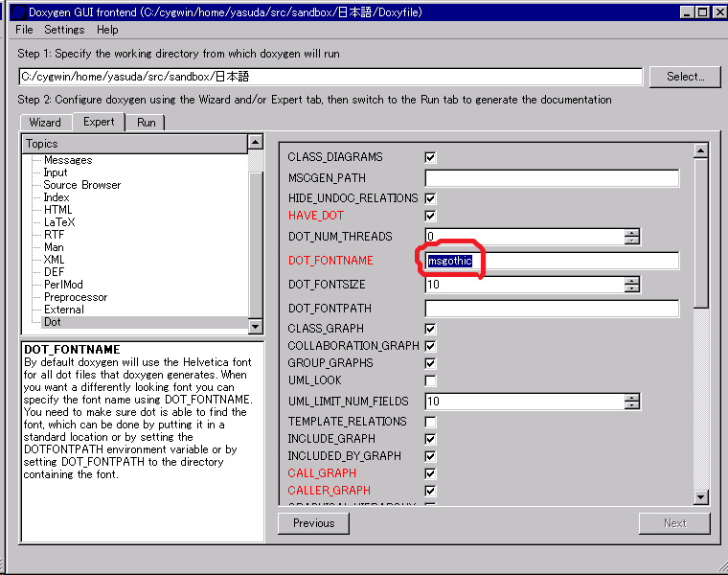Switch to the Run tab
728x575 pixels.
[146, 123]
